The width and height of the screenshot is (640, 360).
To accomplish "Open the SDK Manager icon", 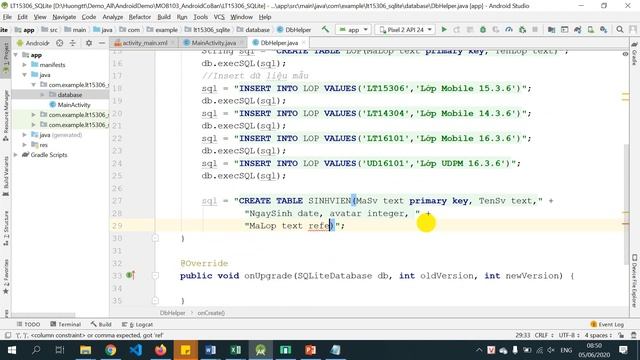I will pos(604,29).
